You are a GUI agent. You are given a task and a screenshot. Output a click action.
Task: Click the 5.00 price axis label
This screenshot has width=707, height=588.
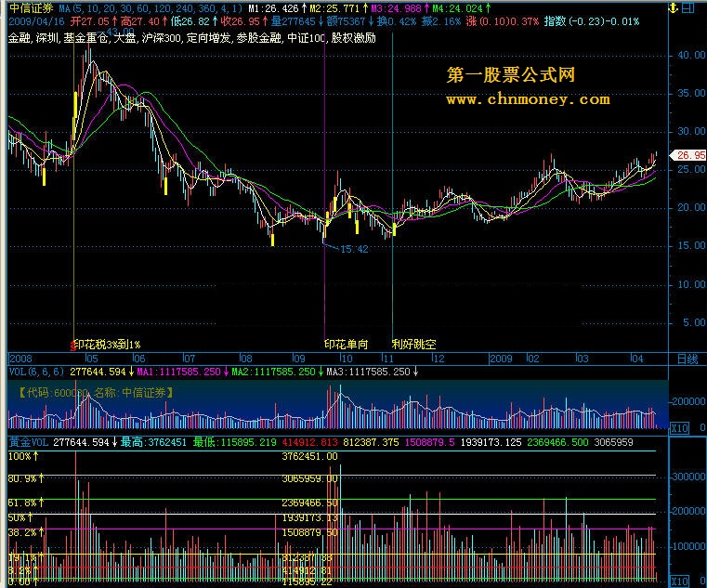pyautogui.click(x=694, y=322)
